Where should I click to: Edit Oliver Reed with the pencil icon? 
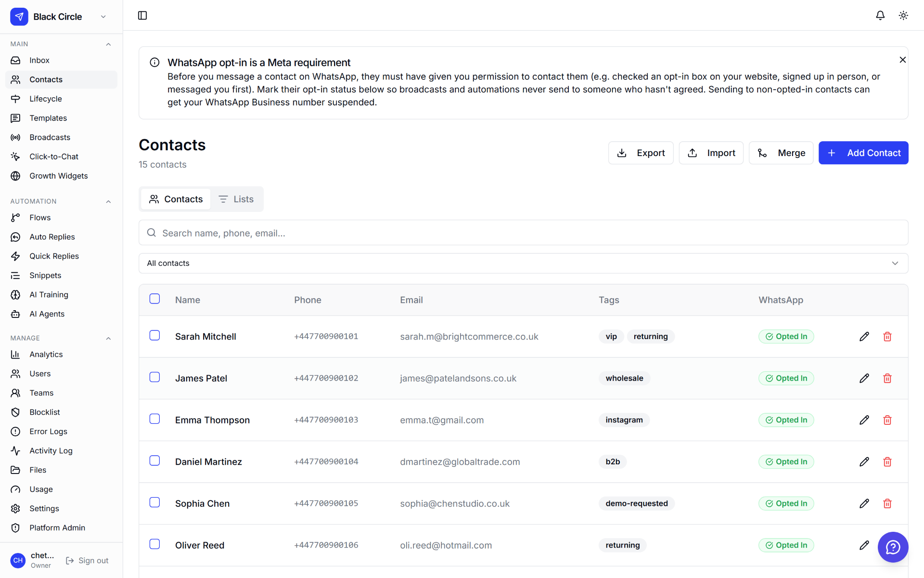(864, 545)
